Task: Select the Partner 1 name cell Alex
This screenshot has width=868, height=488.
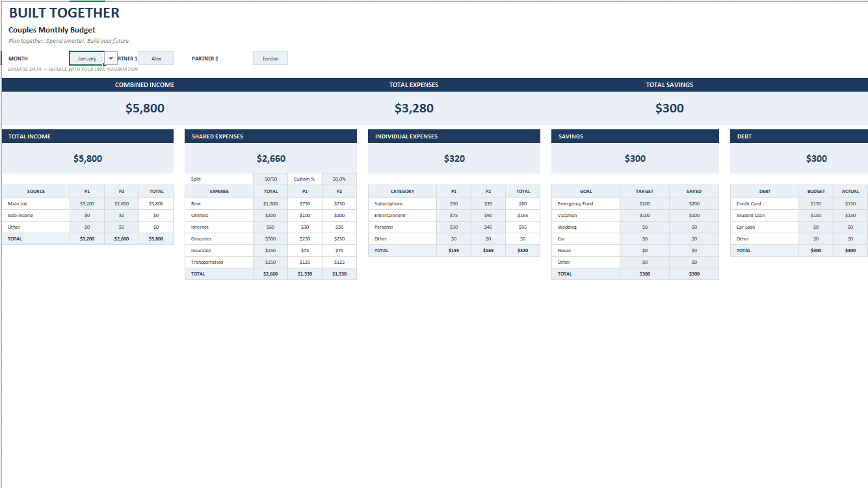Action: point(156,58)
